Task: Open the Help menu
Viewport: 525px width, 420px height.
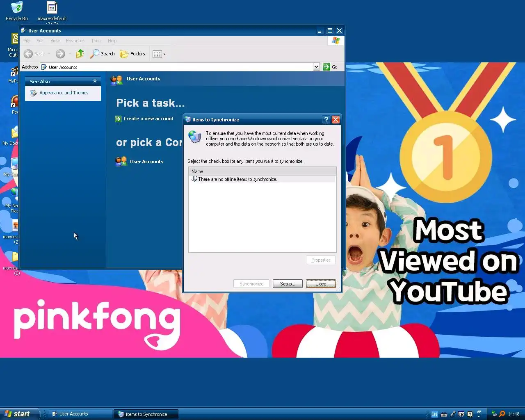Action: point(112,41)
